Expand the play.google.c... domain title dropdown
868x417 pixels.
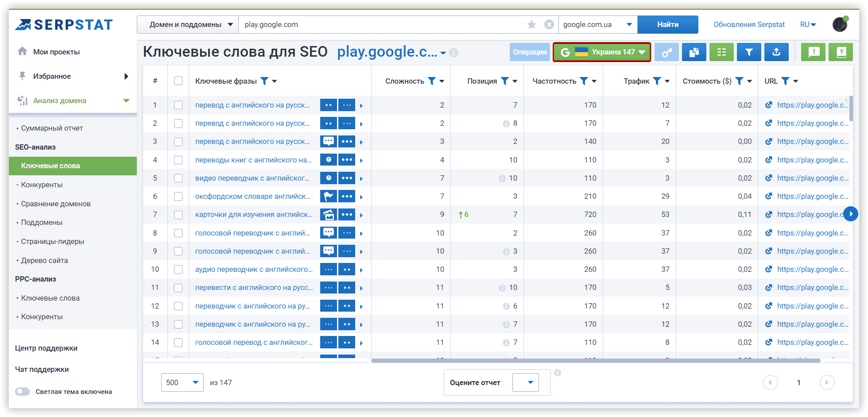tap(443, 53)
